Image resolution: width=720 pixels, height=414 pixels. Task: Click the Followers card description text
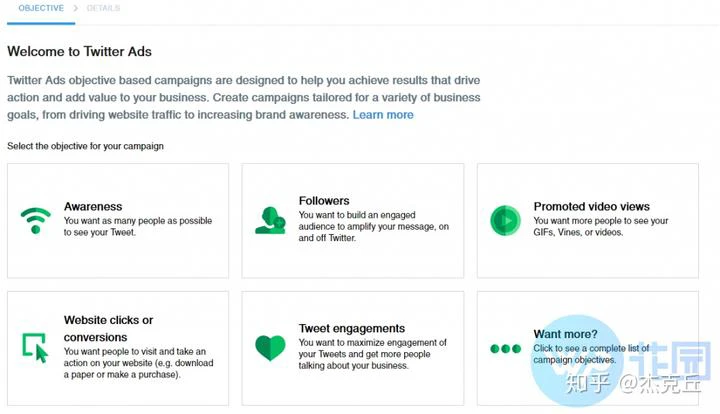point(374,226)
